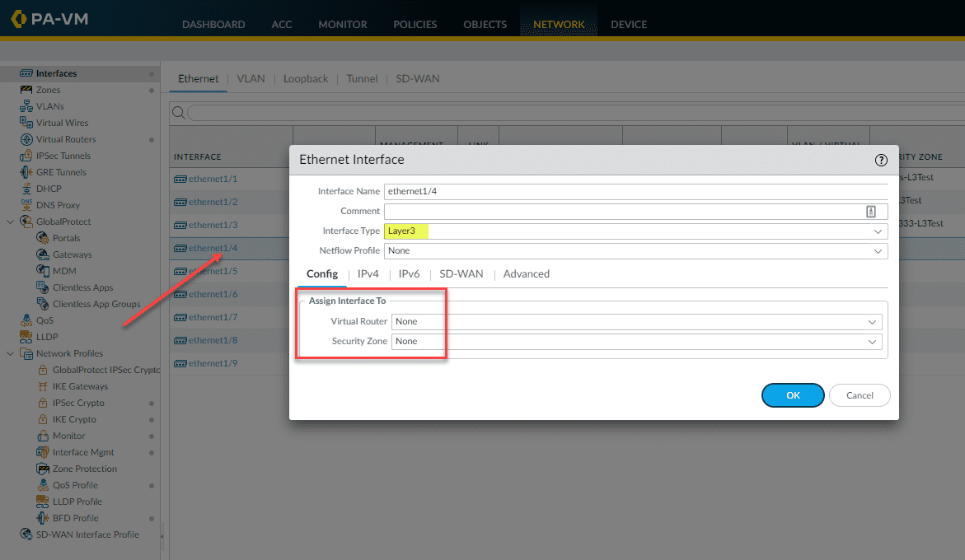Switch to the IPv4 tab
The width and height of the screenshot is (965, 560).
(368, 273)
